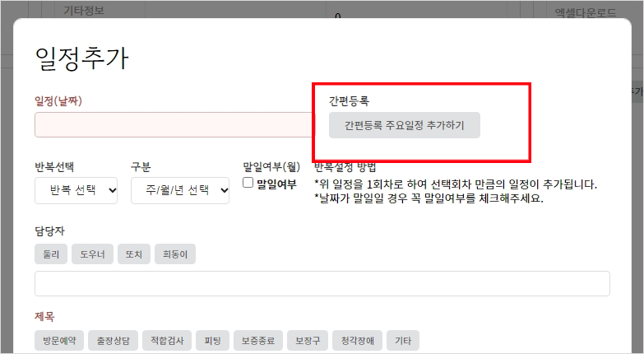Choose the 보장구 title tag
Image resolution: width=644 pixels, height=354 pixels.
pyautogui.click(x=310, y=341)
